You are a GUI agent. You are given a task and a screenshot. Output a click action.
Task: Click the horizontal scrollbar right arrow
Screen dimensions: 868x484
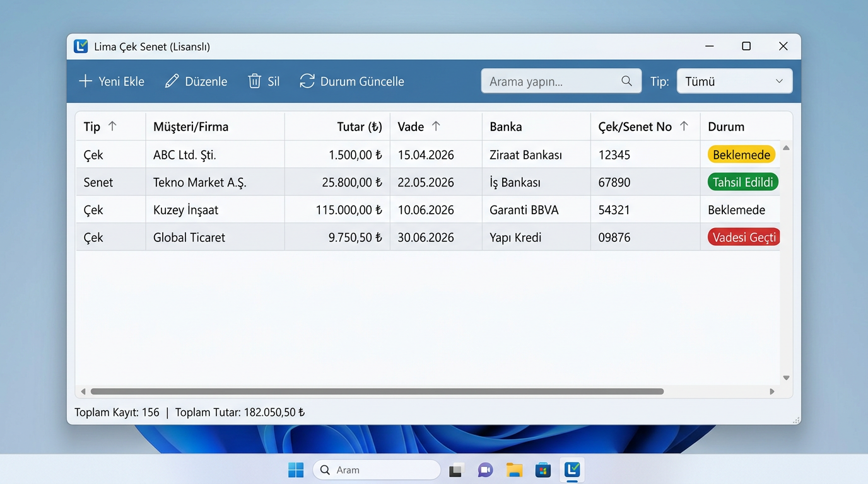[x=772, y=391]
